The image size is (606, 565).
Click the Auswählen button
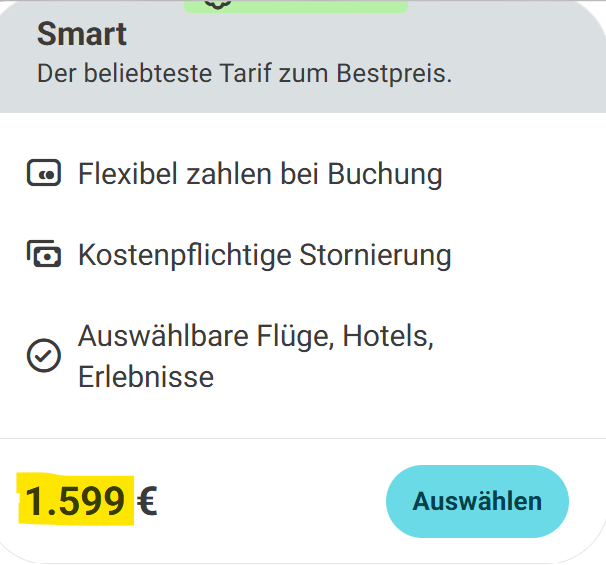pos(477,501)
